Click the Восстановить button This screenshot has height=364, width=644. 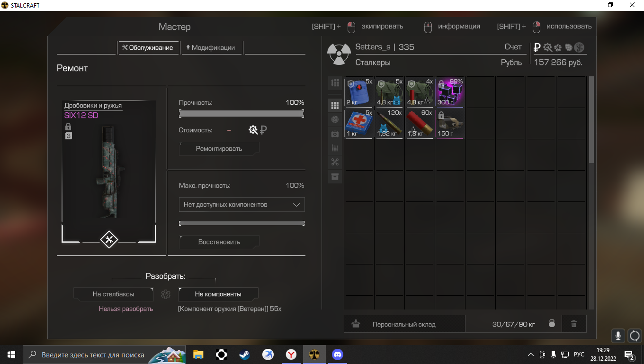pos(219,242)
